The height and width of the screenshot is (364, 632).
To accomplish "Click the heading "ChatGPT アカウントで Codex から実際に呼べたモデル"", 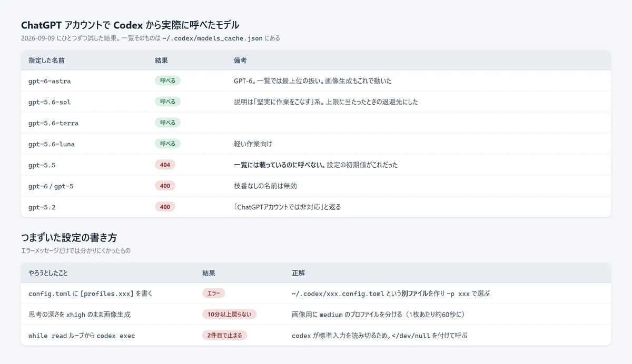I will pos(130,25).
